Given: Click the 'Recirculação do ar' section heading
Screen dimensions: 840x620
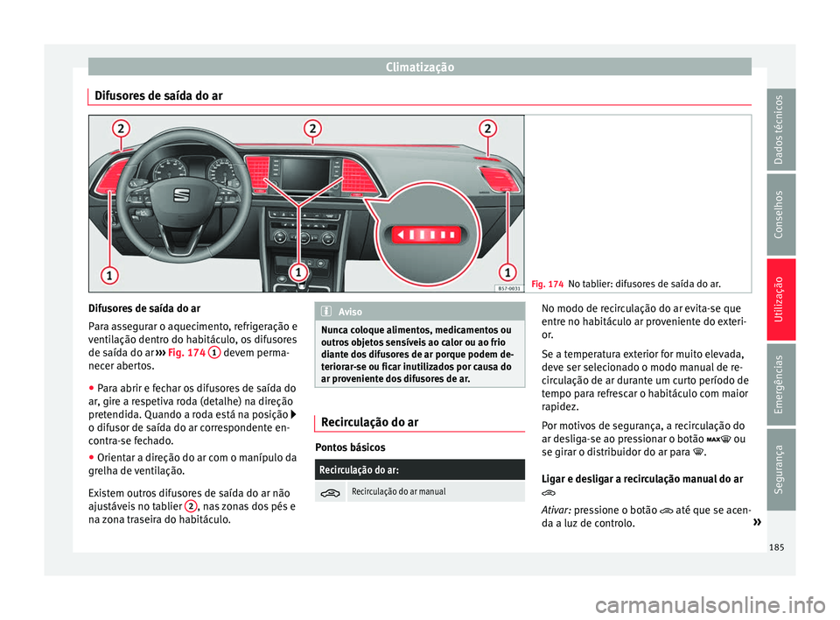Looking at the screenshot, I should point(369,423).
